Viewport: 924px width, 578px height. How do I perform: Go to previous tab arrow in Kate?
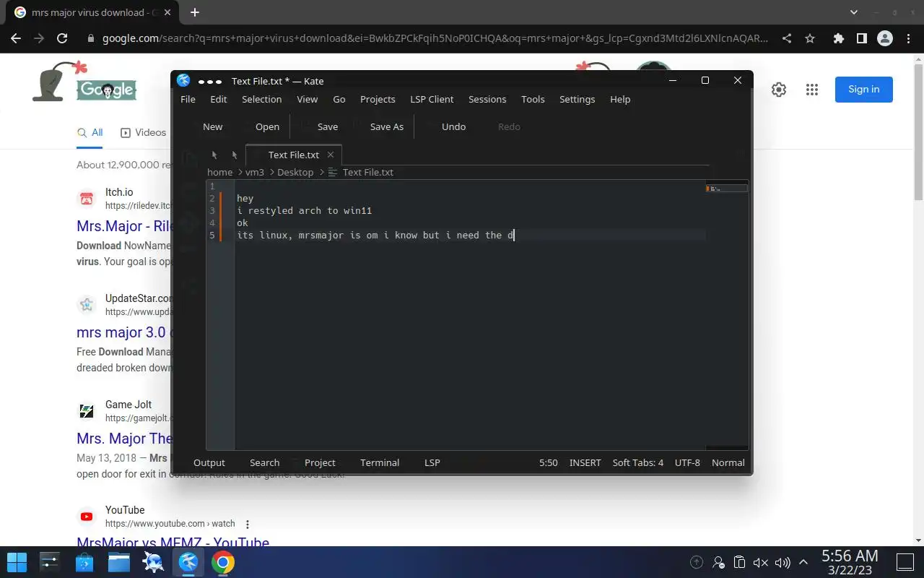[x=214, y=155]
